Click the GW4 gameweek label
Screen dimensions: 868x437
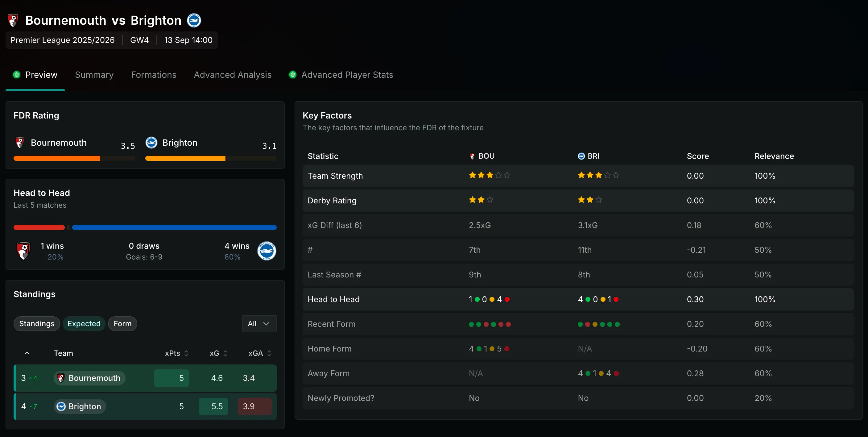click(139, 40)
